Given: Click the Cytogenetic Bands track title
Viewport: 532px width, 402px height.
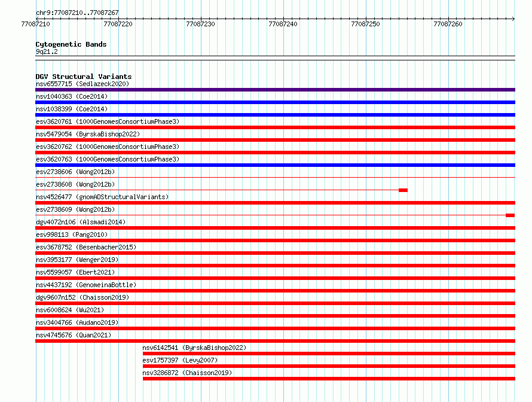Looking at the screenshot, I should click(x=71, y=44).
